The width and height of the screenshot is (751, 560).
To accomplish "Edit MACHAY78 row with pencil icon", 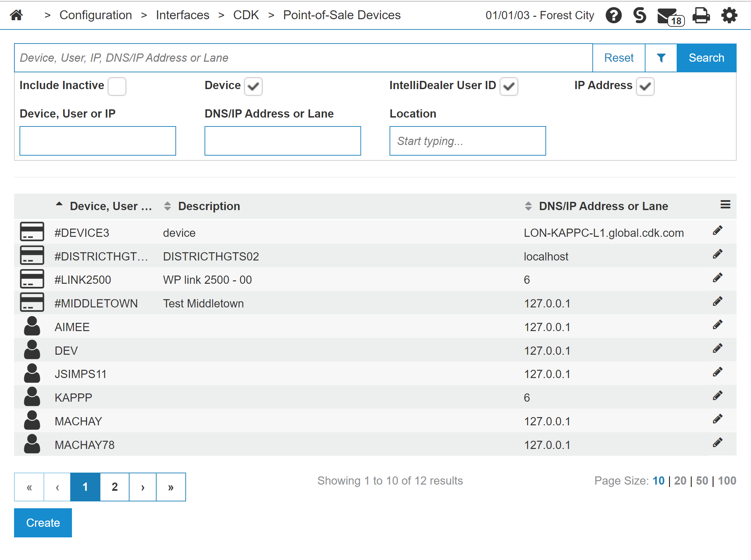I will (717, 443).
